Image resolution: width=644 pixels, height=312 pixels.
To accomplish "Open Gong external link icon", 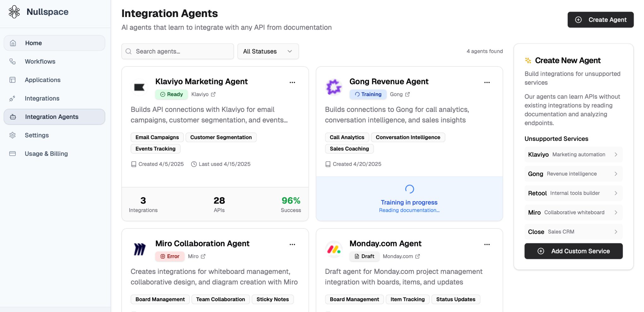I will pyautogui.click(x=407, y=94).
